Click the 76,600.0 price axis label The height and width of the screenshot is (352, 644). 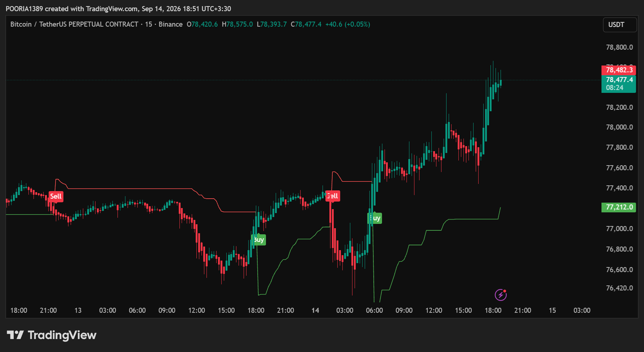[x=619, y=270]
